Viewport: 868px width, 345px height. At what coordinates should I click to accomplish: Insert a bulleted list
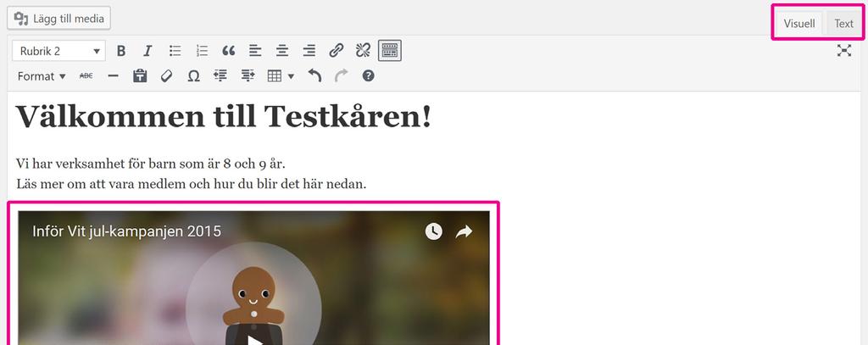175,51
